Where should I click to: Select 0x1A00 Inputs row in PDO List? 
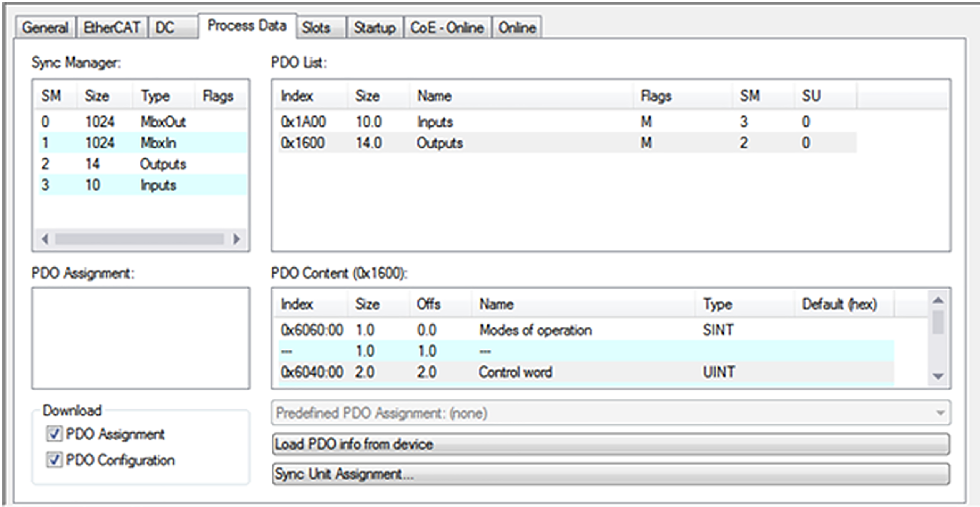point(434,122)
